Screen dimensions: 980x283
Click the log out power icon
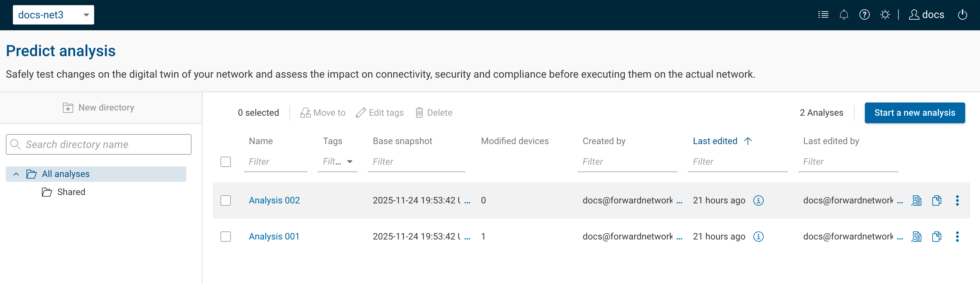962,15
